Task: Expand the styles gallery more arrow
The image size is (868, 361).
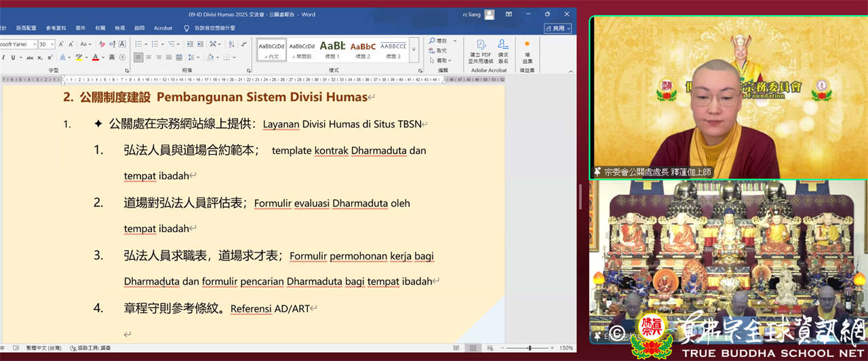Action: tap(414, 59)
